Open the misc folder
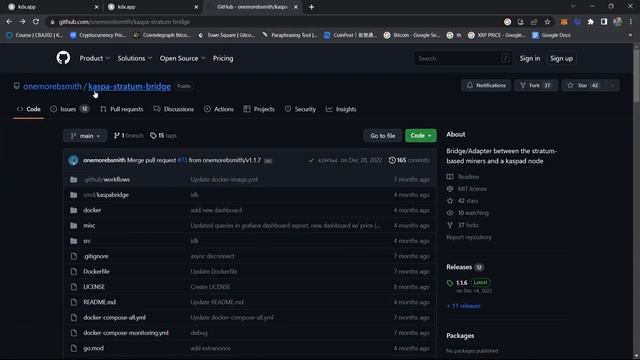This screenshot has width=640, height=360. point(89,226)
